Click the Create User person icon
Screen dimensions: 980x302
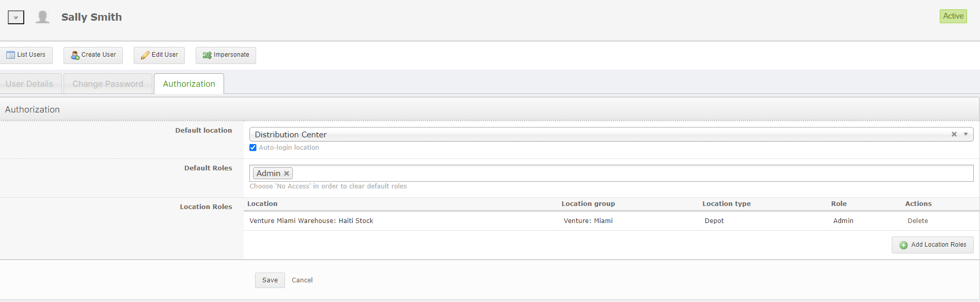[x=75, y=55]
